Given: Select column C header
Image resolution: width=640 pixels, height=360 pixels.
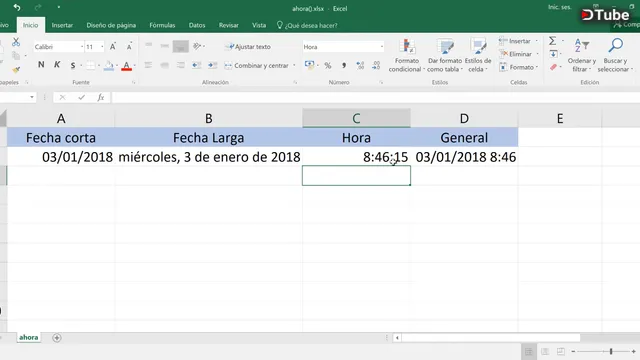Looking at the screenshot, I should pyautogui.click(x=356, y=118).
